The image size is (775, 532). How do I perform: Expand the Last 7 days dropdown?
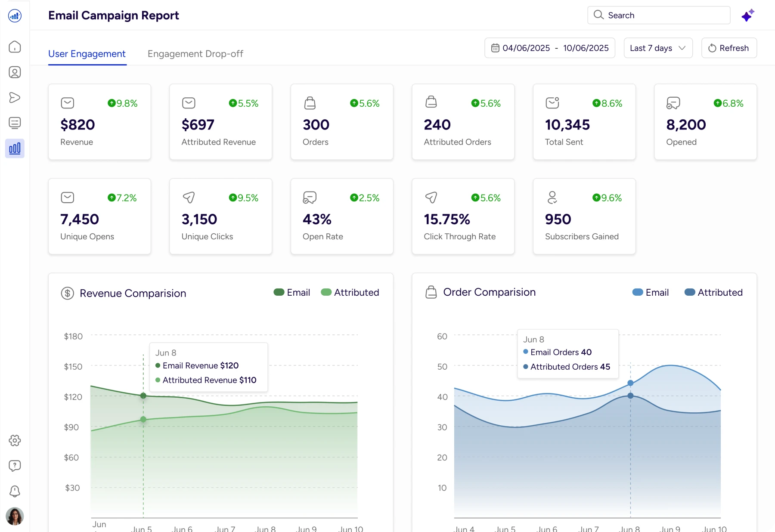pyautogui.click(x=658, y=48)
